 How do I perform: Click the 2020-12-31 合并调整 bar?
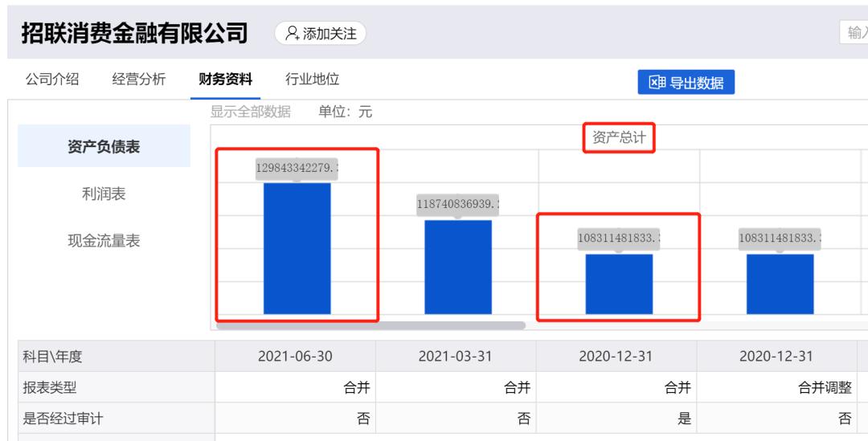point(780,284)
